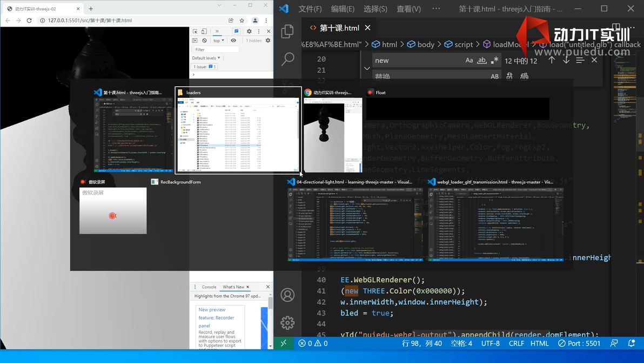644x363 pixels.
Task: Clear the DevTools console
Action: click(x=205, y=41)
